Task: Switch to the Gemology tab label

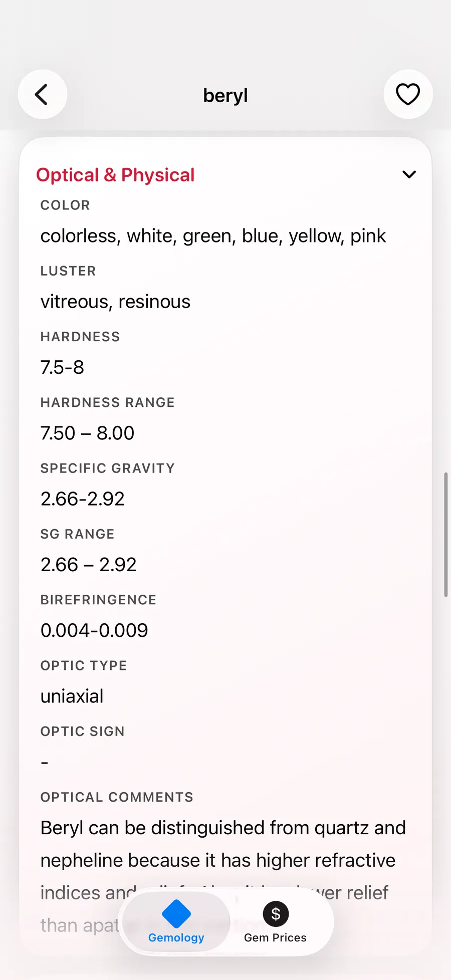Action: click(x=176, y=937)
